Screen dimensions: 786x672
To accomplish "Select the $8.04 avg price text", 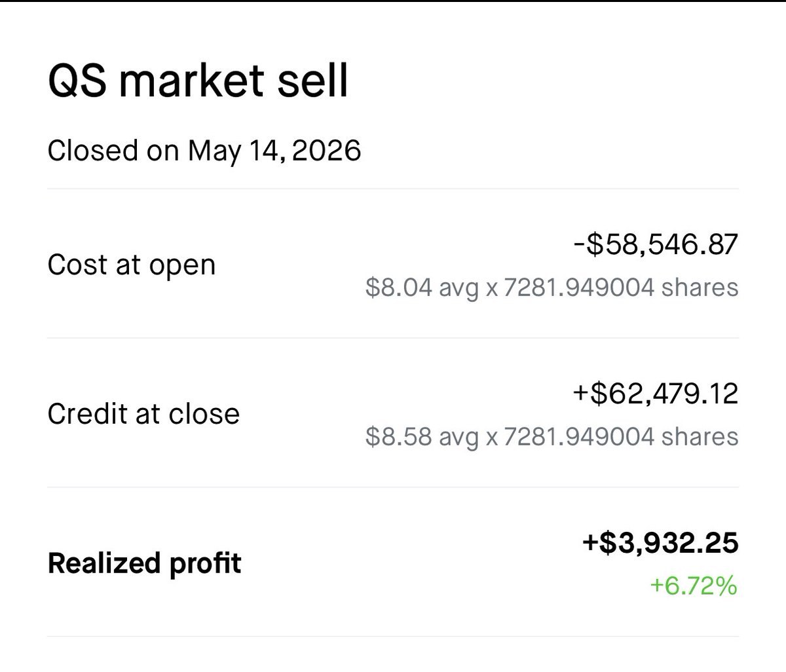I will coord(422,288).
